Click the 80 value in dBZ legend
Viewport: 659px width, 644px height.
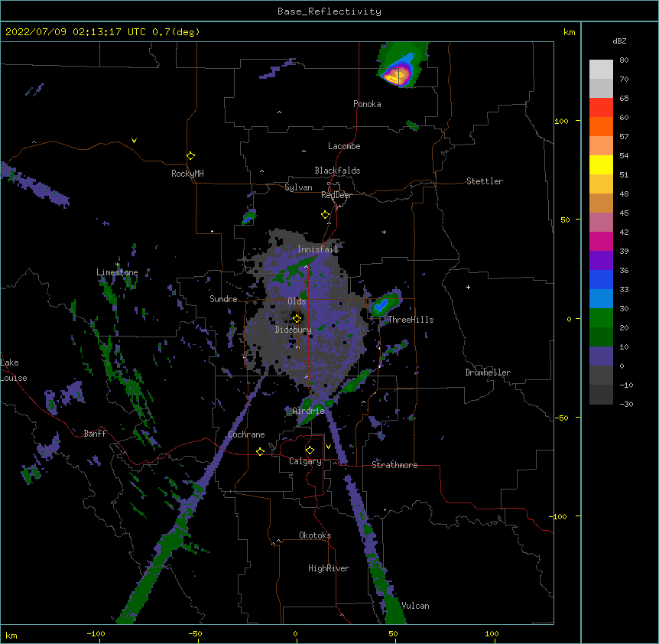624,60
